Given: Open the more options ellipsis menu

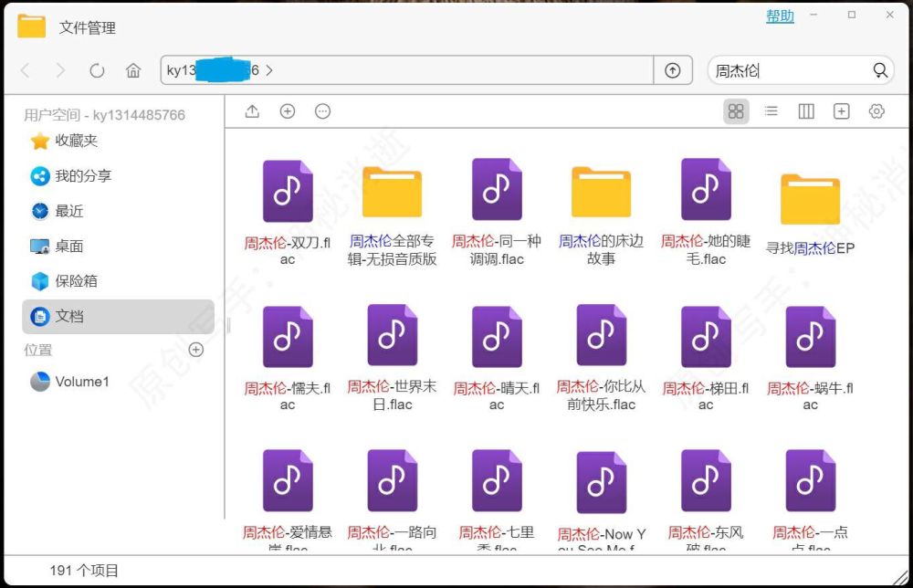Looking at the screenshot, I should [322, 111].
